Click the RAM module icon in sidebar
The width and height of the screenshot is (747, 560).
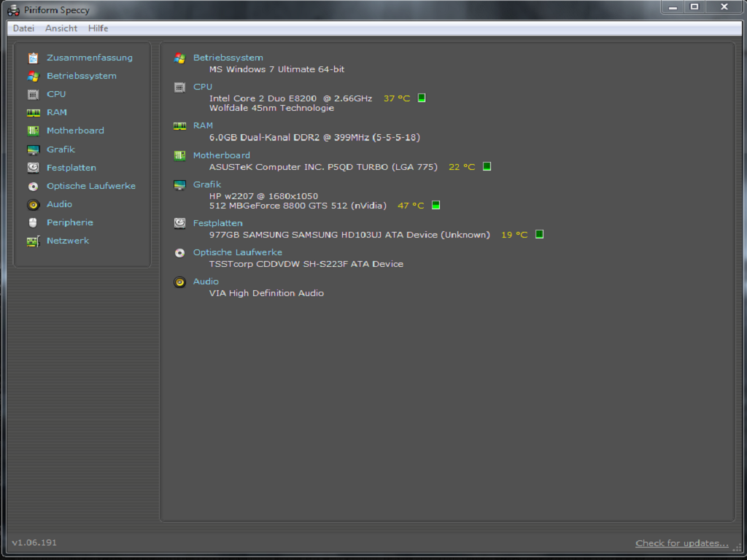(x=33, y=113)
